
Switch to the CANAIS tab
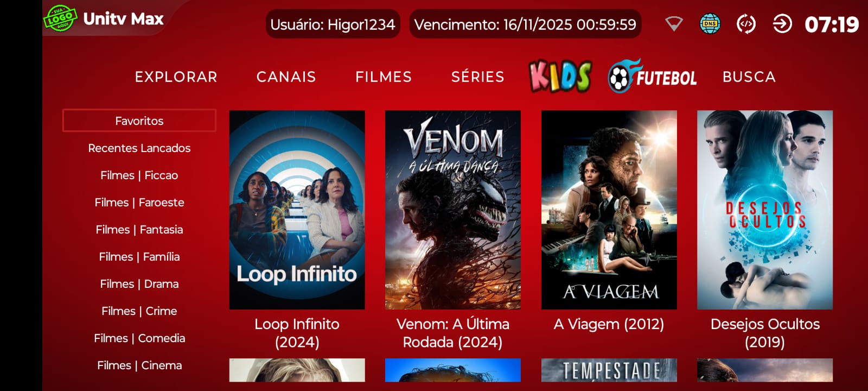[x=286, y=77]
